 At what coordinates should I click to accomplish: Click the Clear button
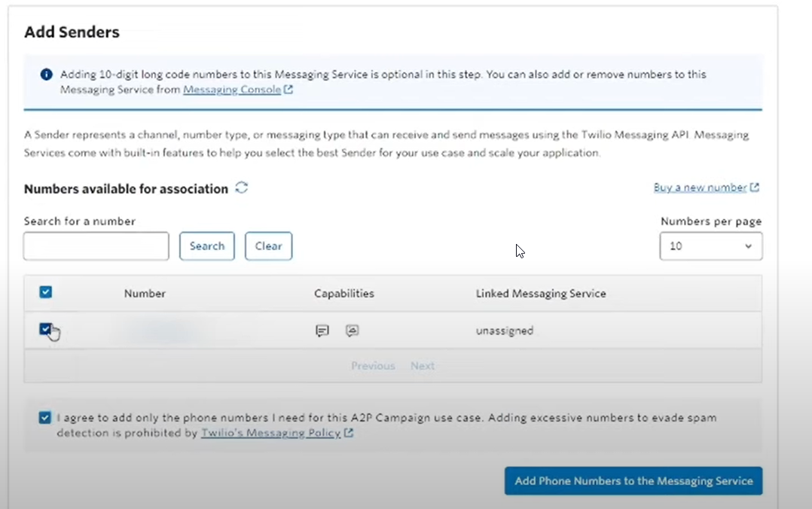[268, 246]
